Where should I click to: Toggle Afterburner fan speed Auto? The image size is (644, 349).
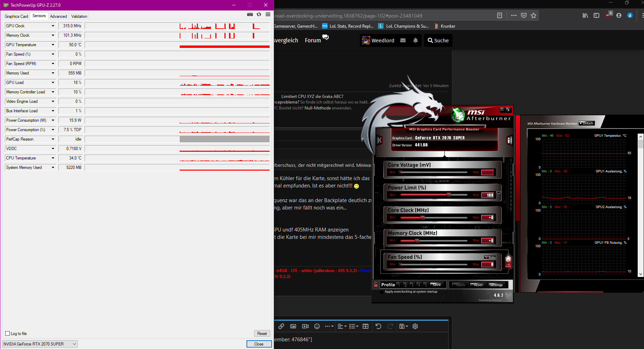coord(490,257)
